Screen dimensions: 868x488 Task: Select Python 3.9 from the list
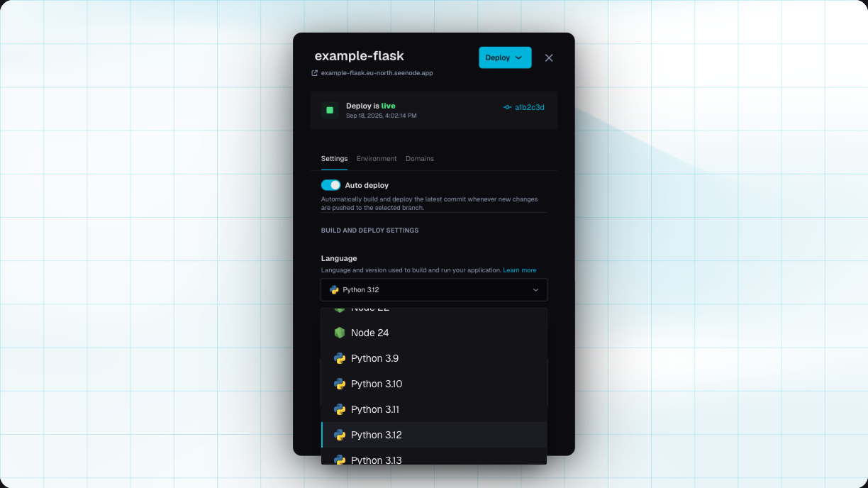434,358
